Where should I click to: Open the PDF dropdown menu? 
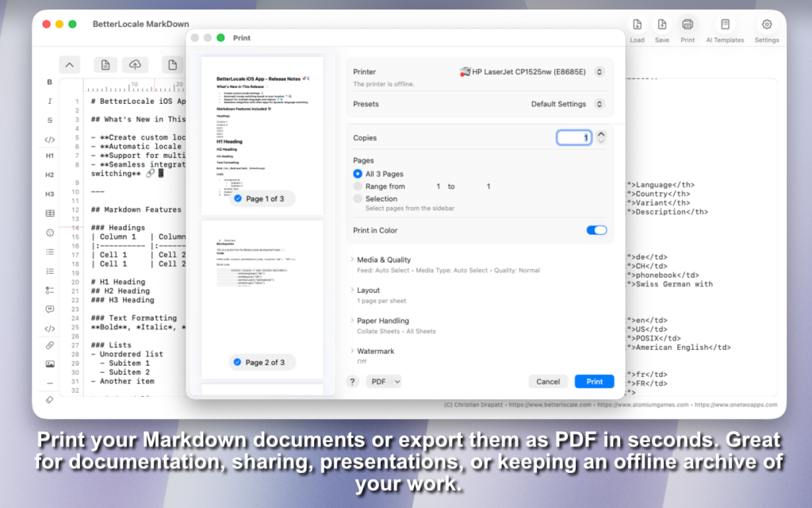click(385, 382)
